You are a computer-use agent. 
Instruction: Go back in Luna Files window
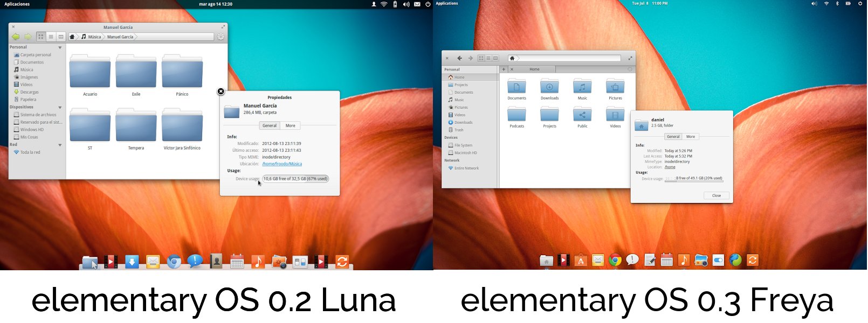[16, 37]
